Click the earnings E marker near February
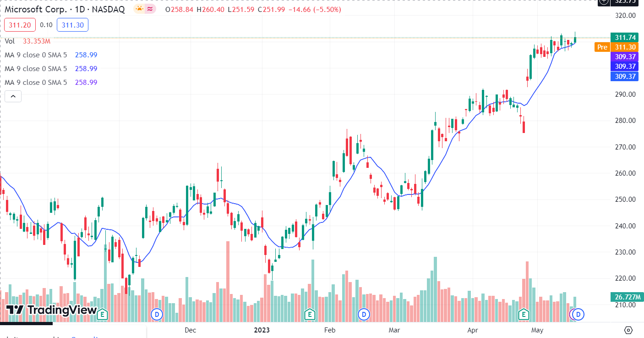 click(310, 314)
